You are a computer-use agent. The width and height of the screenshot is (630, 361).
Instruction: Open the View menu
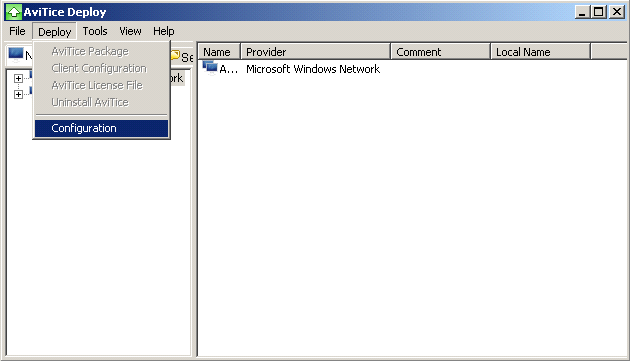point(130,31)
